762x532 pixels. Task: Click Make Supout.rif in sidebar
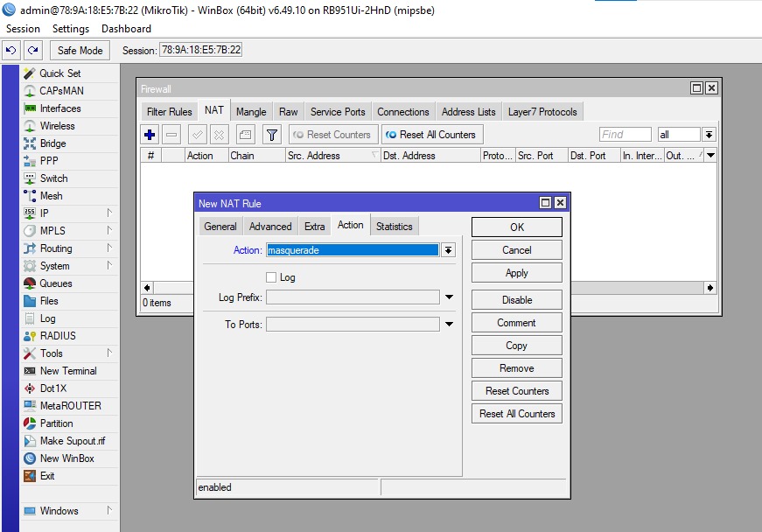[69, 441]
